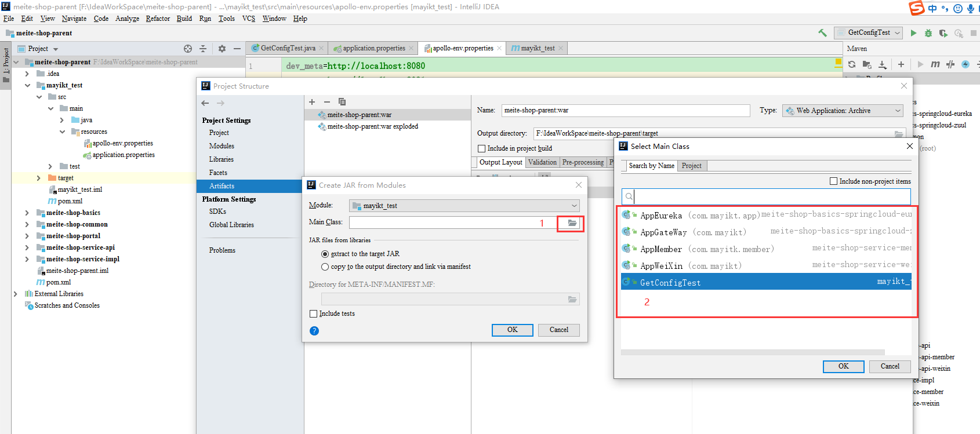This screenshot has height=434, width=980.
Task: Click microphone icon in input toolbar
Action: coord(970,8)
